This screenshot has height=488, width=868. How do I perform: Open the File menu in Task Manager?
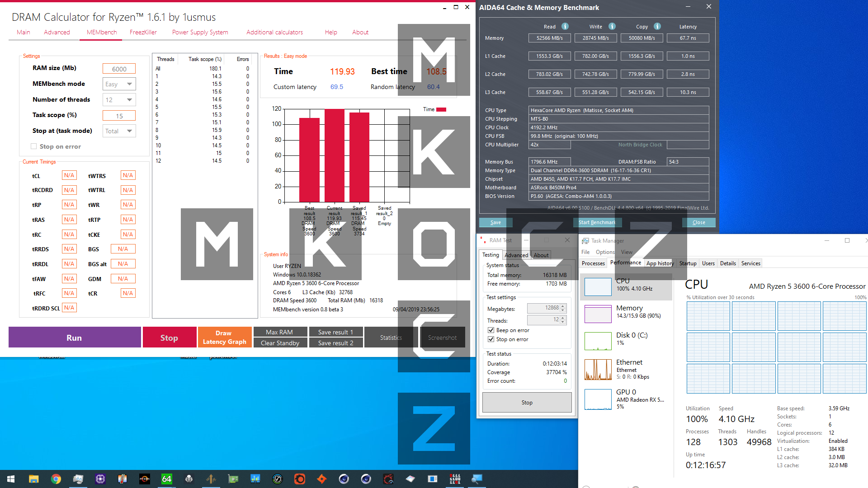click(x=585, y=252)
